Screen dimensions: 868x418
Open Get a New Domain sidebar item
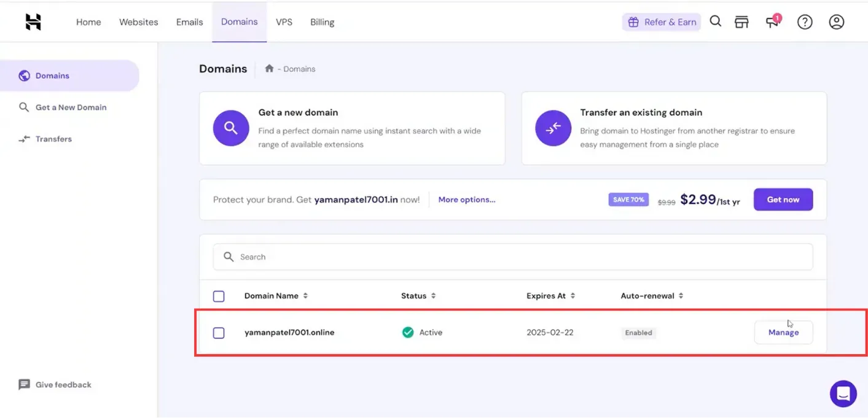pos(71,107)
